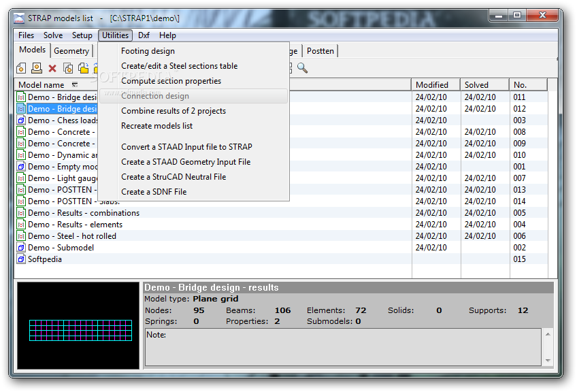Screen dimensions: 577x392
Task: Click the icon beside Demo - Chess loads
Action: pos(21,120)
